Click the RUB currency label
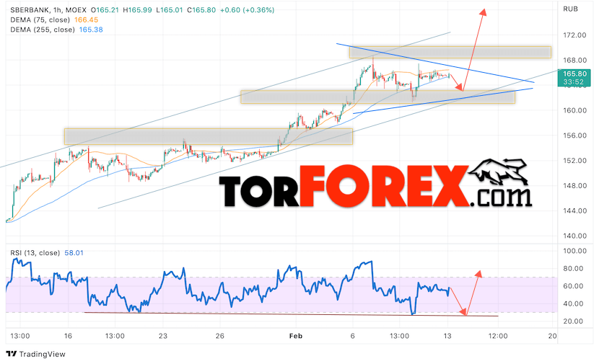599x364 pixels. pyautogui.click(x=570, y=9)
